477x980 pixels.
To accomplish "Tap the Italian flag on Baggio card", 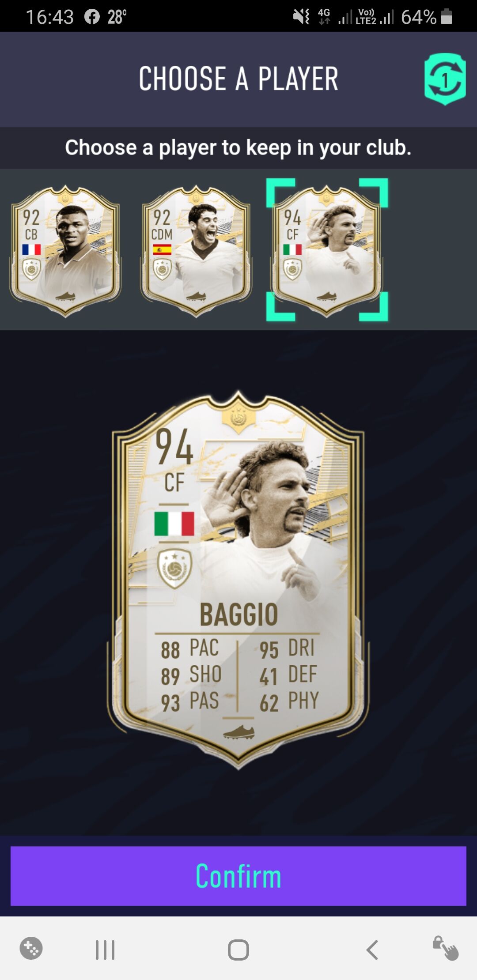I will pos(174,524).
